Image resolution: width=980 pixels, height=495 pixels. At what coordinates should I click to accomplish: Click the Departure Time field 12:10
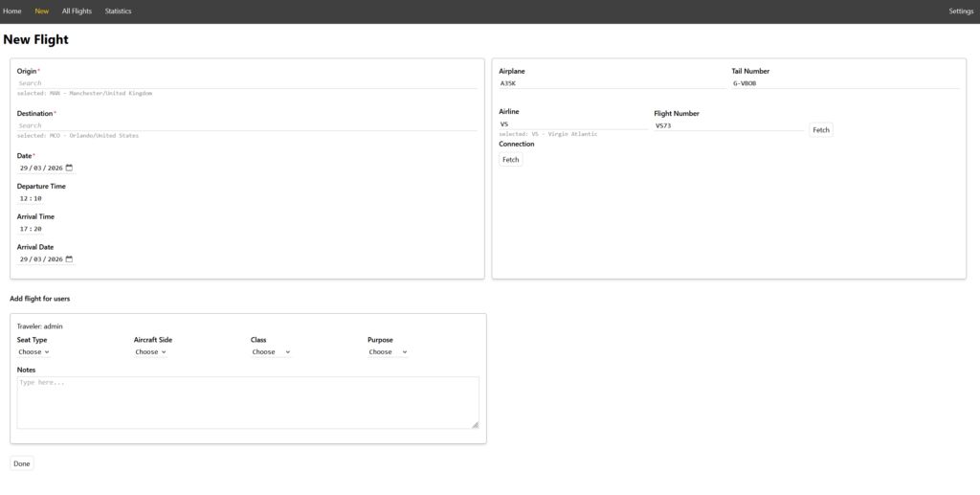31,198
